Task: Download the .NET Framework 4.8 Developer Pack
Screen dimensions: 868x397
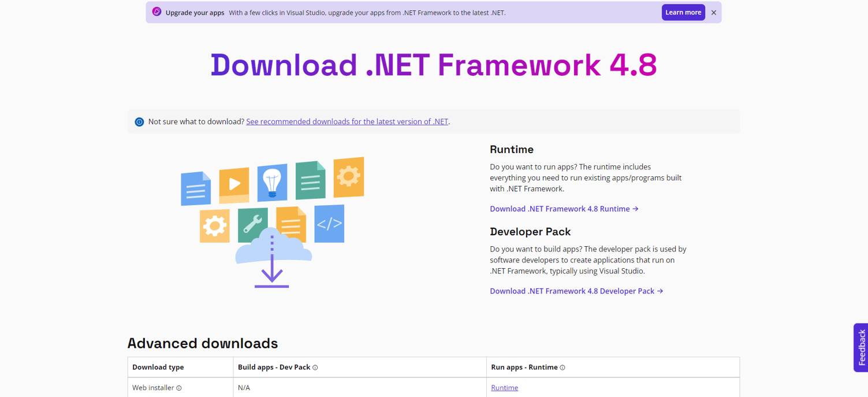Action: [572, 291]
